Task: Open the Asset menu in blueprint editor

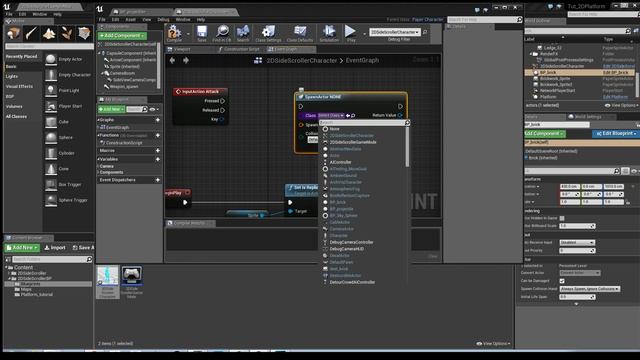Action: 130,20
